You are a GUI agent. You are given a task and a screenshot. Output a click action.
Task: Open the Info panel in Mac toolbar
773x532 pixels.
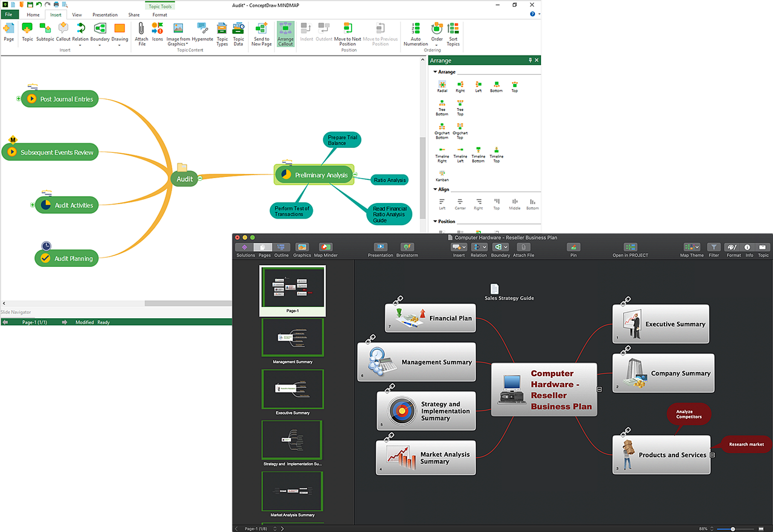749,250
